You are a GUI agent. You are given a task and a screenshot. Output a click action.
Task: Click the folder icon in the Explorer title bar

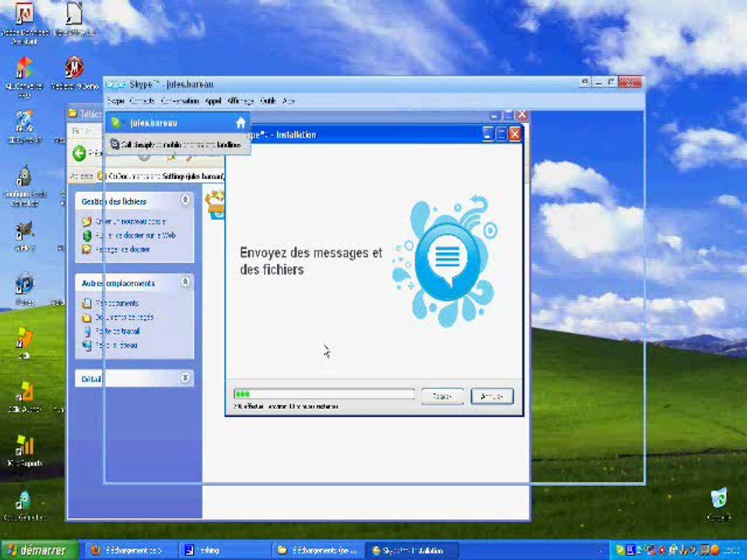pyautogui.click(x=73, y=114)
